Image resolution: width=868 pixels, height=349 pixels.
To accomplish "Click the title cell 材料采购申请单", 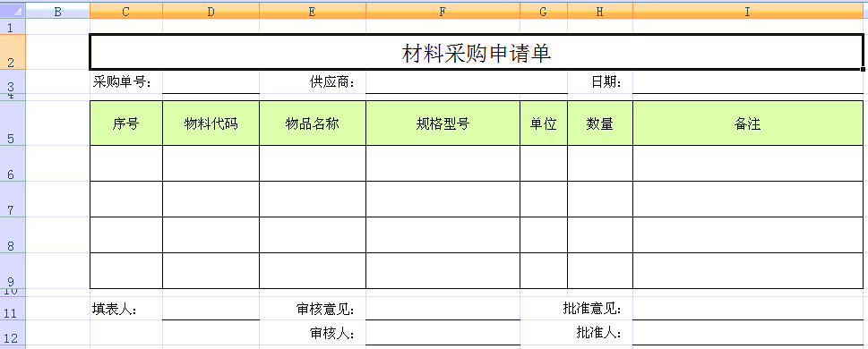I will (476, 53).
